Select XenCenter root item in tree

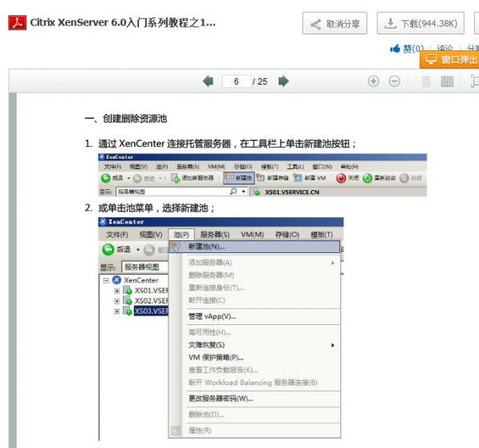point(141,280)
